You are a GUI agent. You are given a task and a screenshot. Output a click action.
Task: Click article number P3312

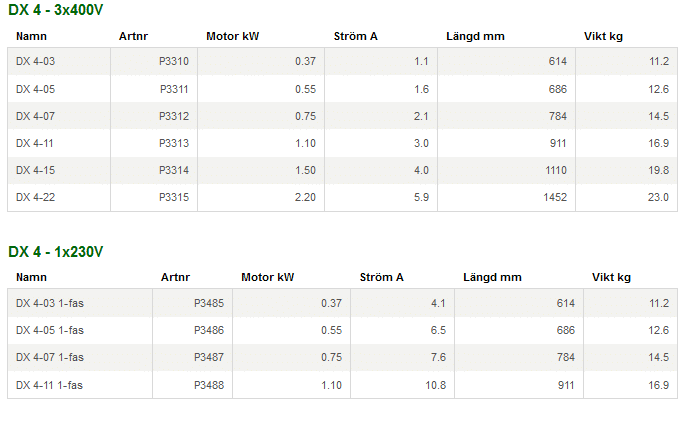[174, 116]
